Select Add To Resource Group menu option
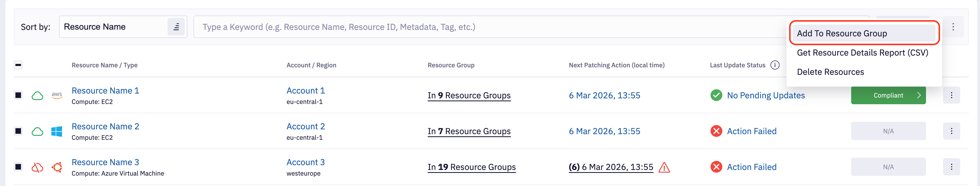This screenshot has height=186, width=980. click(x=842, y=33)
